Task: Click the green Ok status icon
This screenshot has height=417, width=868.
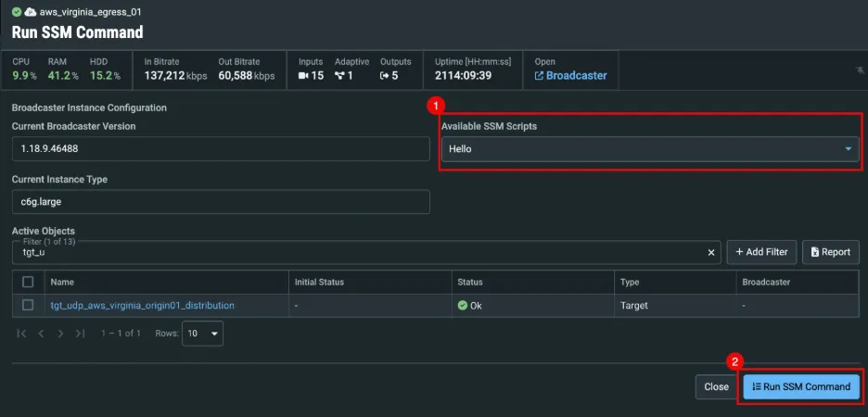Action: click(462, 305)
